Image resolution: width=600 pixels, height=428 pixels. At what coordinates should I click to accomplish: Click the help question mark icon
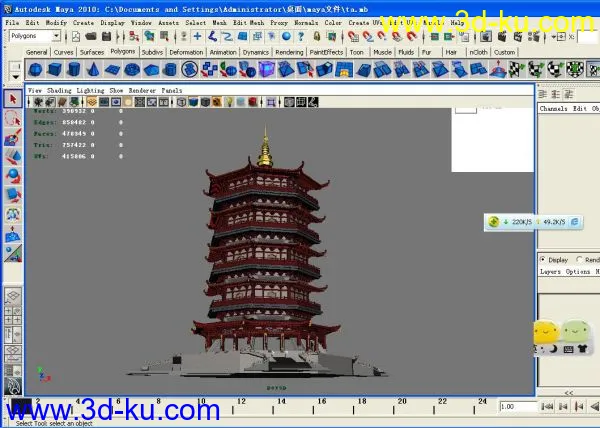pyautogui.click(x=301, y=37)
